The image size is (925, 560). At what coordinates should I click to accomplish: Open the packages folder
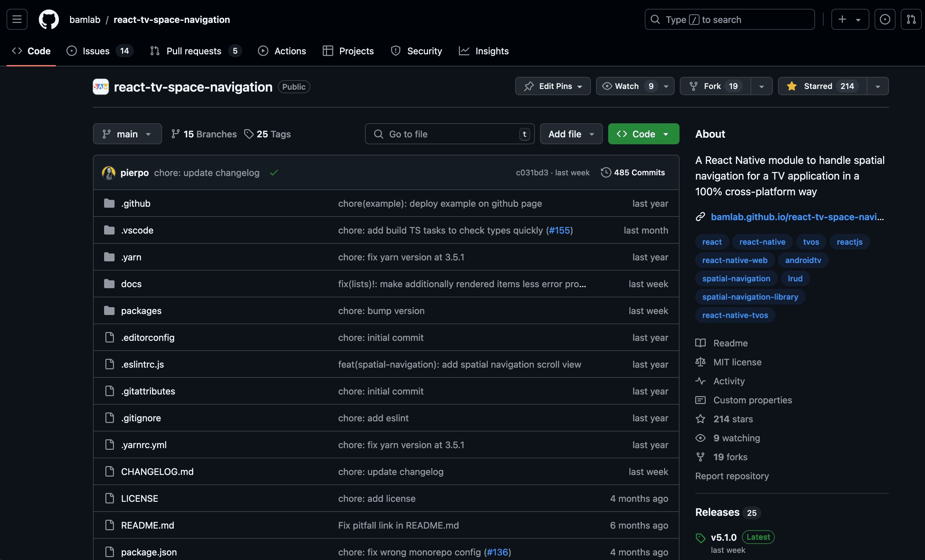[141, 310]
